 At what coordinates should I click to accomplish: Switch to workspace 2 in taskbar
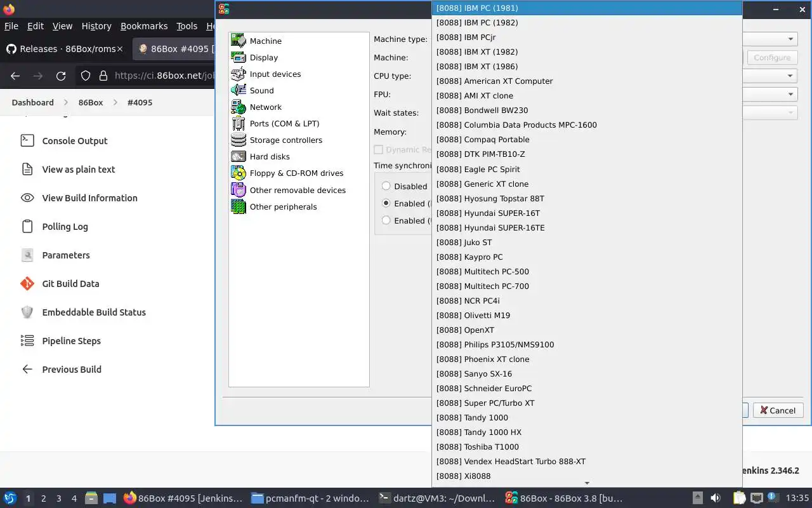pyautogui.click(x=43, y=498)
